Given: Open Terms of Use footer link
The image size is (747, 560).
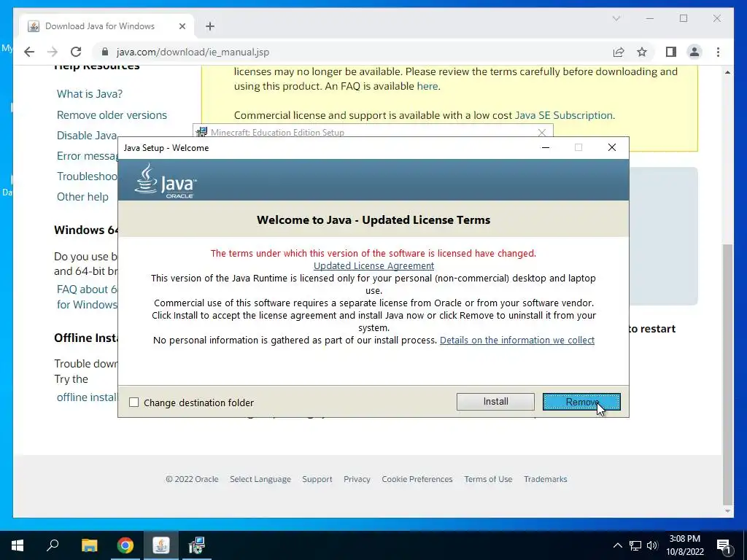Looking at the screenshot, I should [488, 479].
